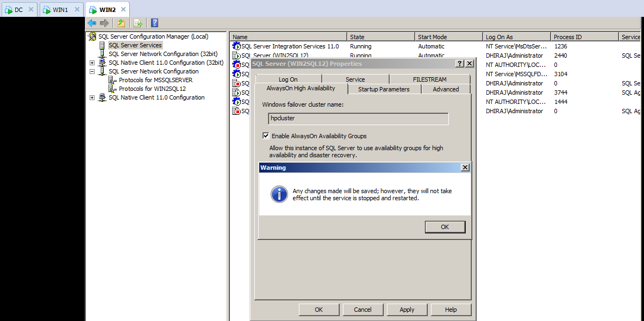Click the SQL Server Integration Services gear icon
The image size is (644, 321).
235,46
